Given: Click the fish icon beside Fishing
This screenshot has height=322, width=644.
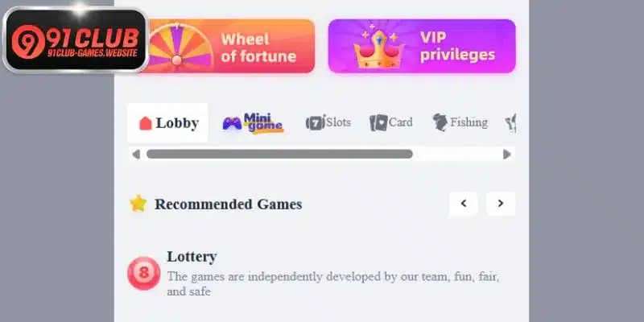Looking at the screenshot, I should tap(440, 122).
